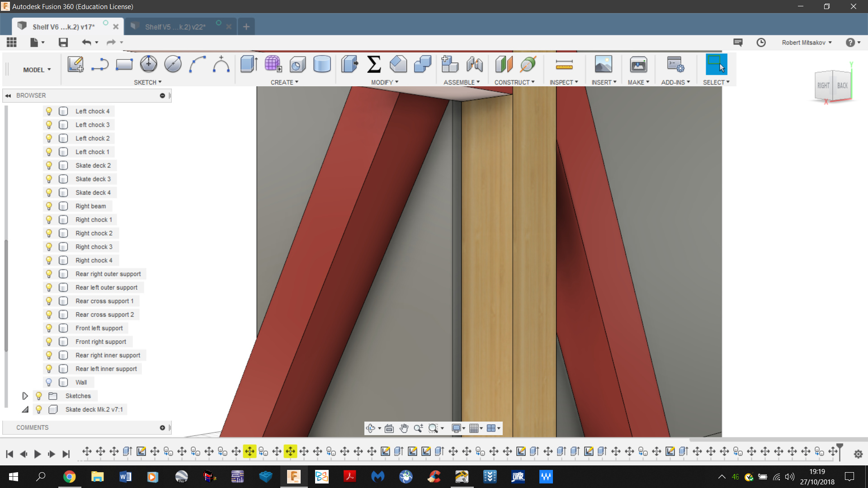The image size is (868, 488).
Task: Select the Rear left inner support body
Action: [x=106, y=369]
